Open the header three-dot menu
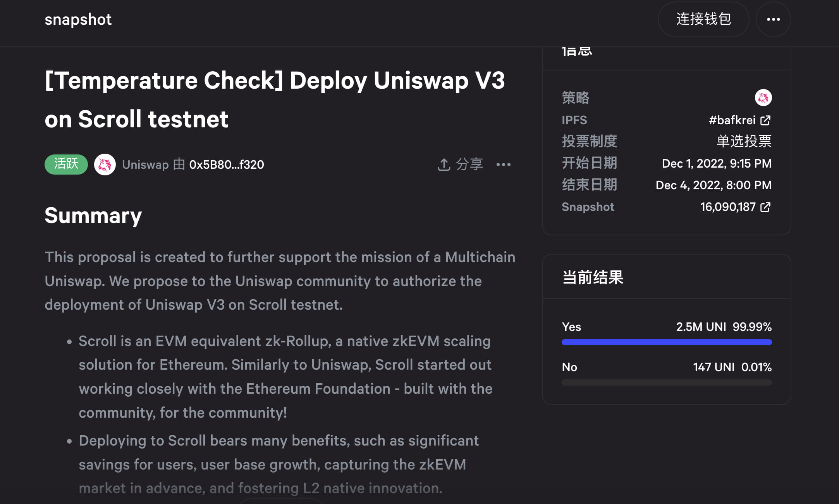This screenshot has width=839, height=504. pos(773,19)
